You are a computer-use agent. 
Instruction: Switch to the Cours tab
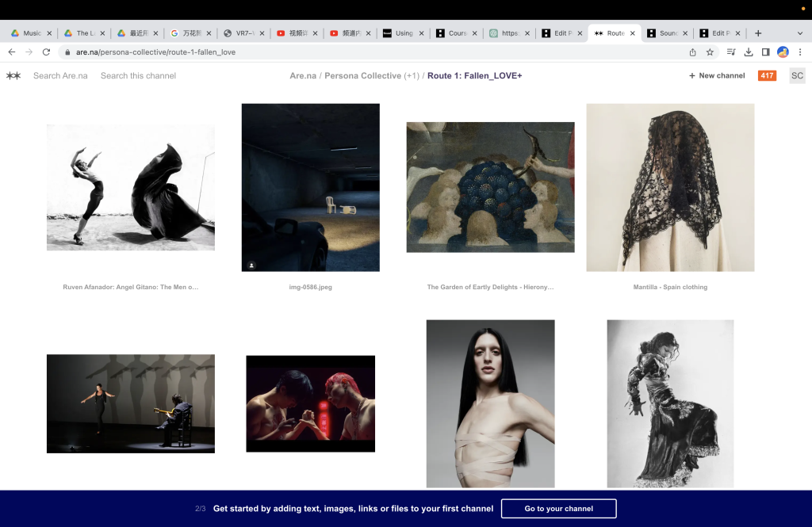tap(456, 33)
